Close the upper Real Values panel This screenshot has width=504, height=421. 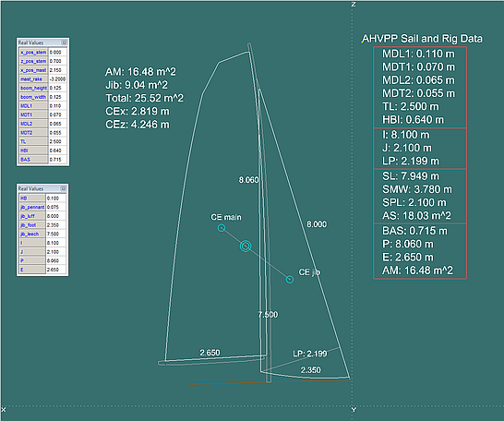click(64, 42)
